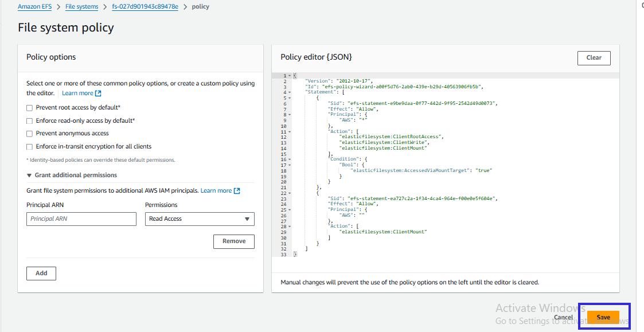Fold the Action array at line 11
This screenshot has width=644, height=332.
coord(290,132)
